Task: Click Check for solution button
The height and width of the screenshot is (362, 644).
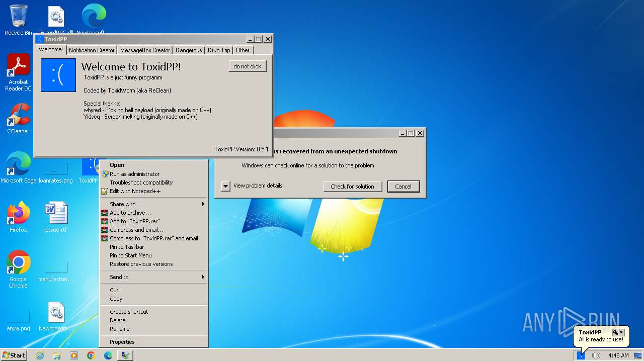Action: click(353, 187)
